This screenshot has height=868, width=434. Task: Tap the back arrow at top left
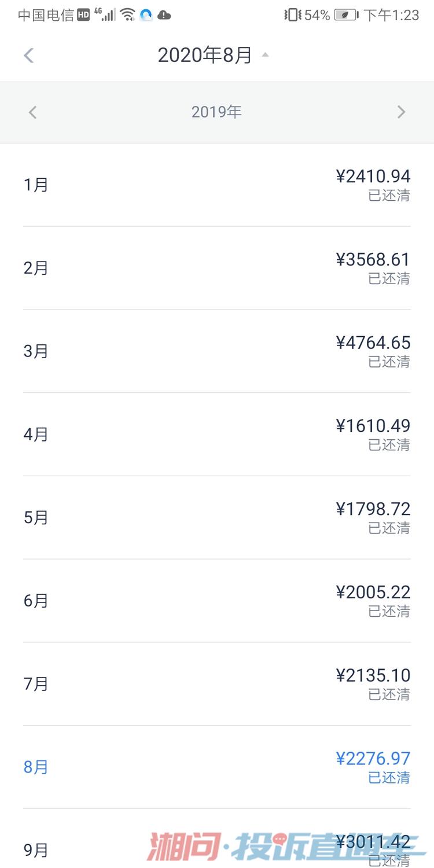[x=28, y=56]
